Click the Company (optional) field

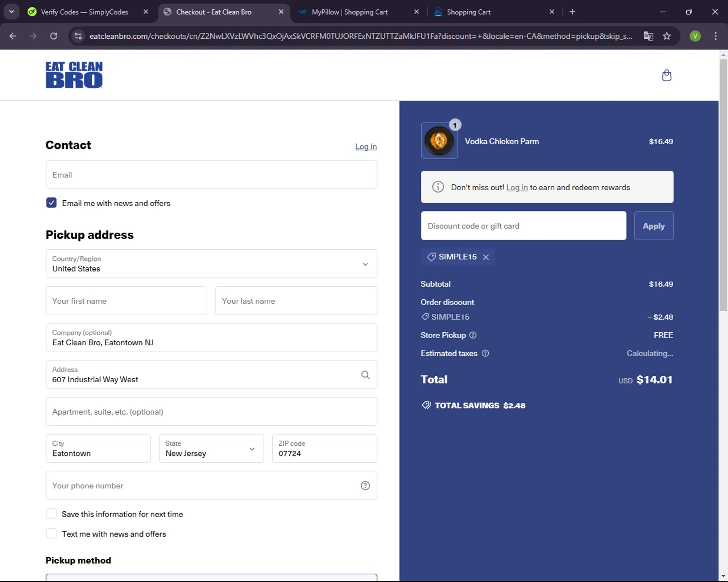click(211, 338)
